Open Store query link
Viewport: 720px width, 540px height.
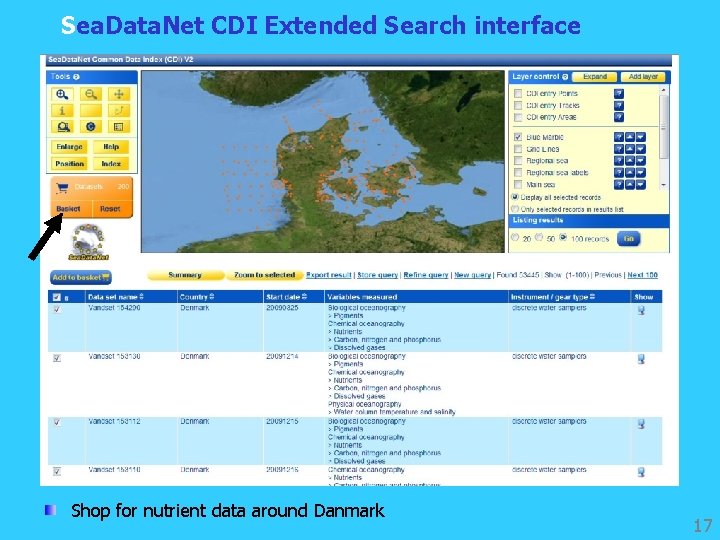(x=377, y=275)
